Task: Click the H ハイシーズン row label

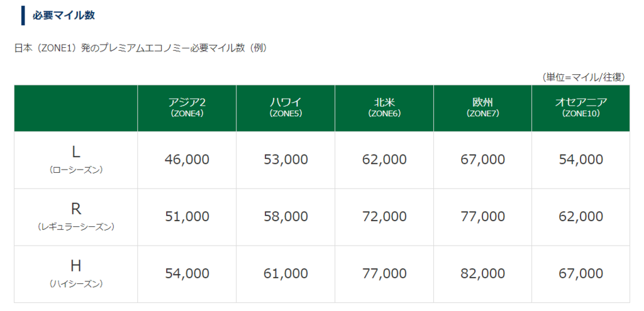Action: [76, 274]
